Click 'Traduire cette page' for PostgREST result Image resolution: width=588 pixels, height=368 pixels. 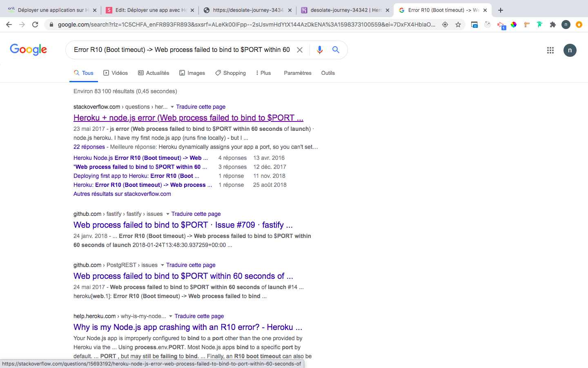click(x=191, y=265)
